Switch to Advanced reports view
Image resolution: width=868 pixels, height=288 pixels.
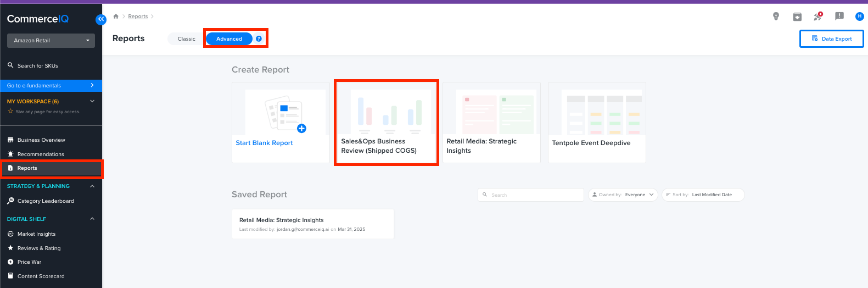point(229,39)
